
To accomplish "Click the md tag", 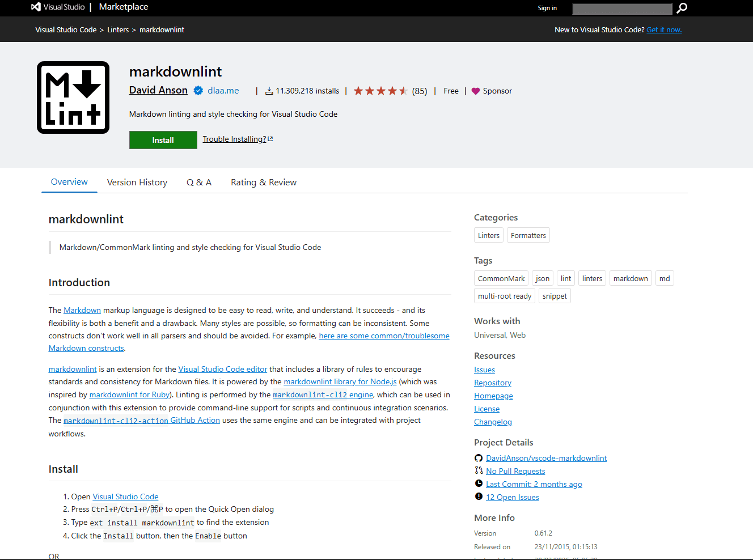I will click(x=665, y=278).
